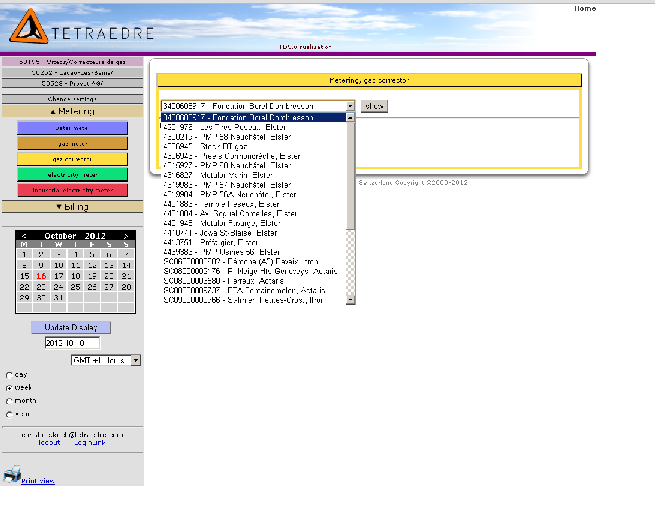Screen dimensions: 655x520
Task: Click the date input field below Update Display
Action: [71, 343]
